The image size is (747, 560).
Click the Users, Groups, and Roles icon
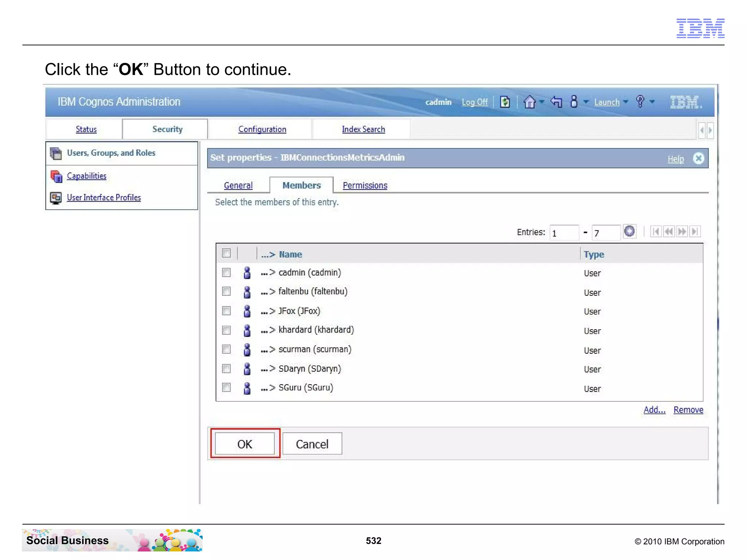tap(56, 153)
